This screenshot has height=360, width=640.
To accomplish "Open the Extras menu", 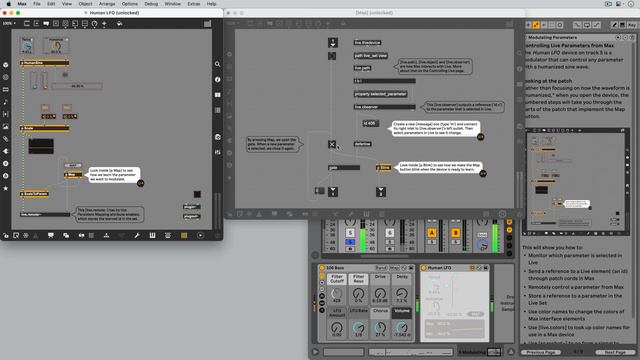I will pos(193,4).
